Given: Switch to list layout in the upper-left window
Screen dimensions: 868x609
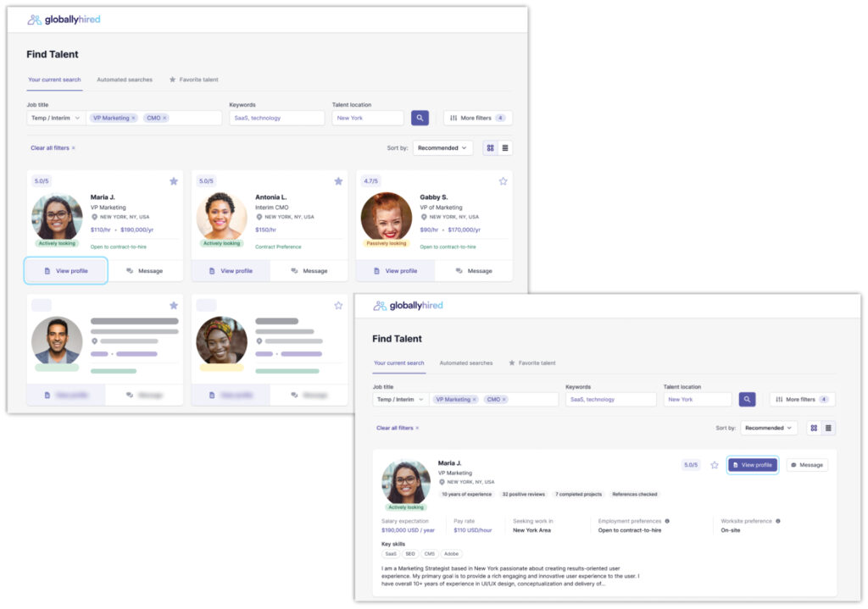Looking at the screenshot, I should (x=505, y=147).
